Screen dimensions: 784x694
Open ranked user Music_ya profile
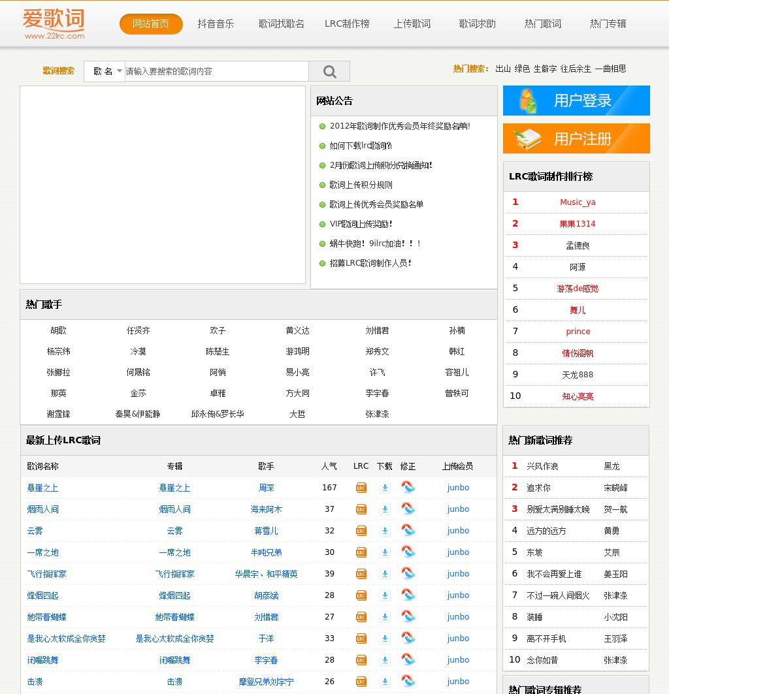pos(578,202)
